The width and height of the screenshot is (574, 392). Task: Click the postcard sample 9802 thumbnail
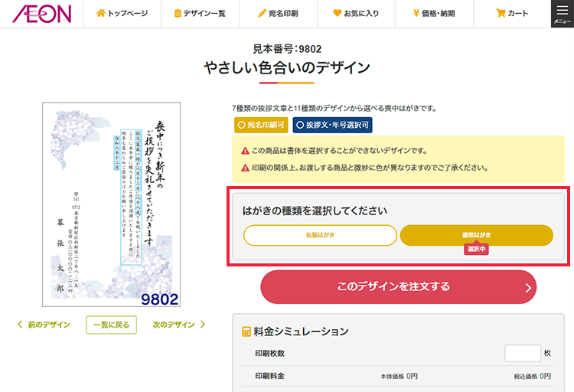(x=111, y=204)
